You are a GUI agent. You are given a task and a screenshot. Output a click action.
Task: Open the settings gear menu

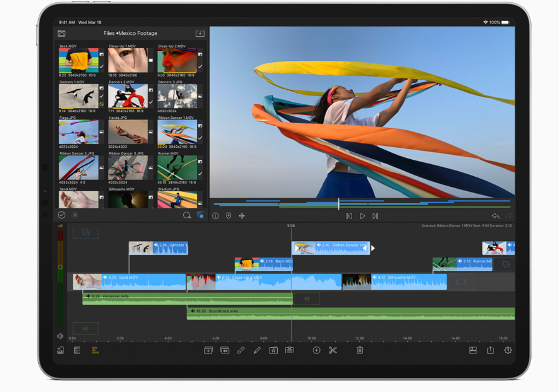click(508, 350)
